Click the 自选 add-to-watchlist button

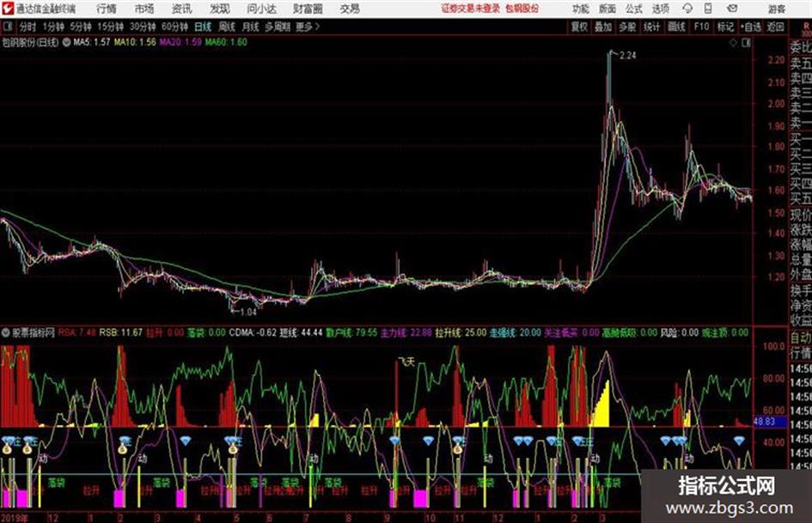pyautogui.click(x=750, y=27)
